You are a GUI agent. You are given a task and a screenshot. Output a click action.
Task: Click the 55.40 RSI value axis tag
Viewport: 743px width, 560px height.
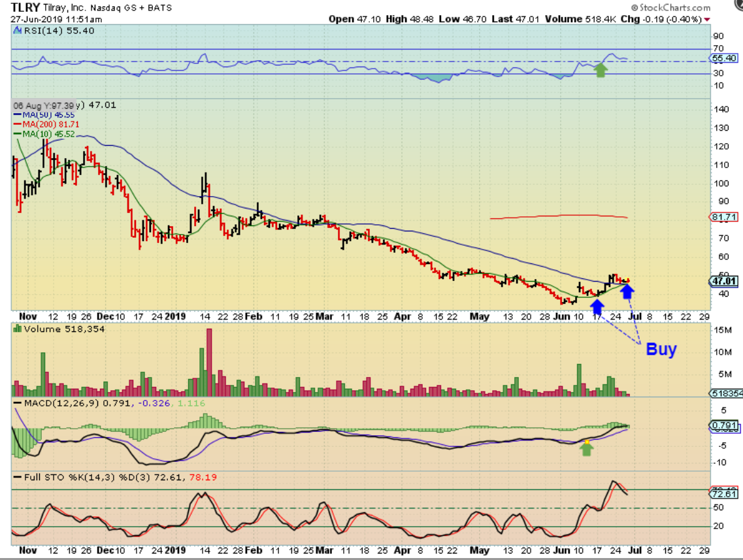coord(723,58)
